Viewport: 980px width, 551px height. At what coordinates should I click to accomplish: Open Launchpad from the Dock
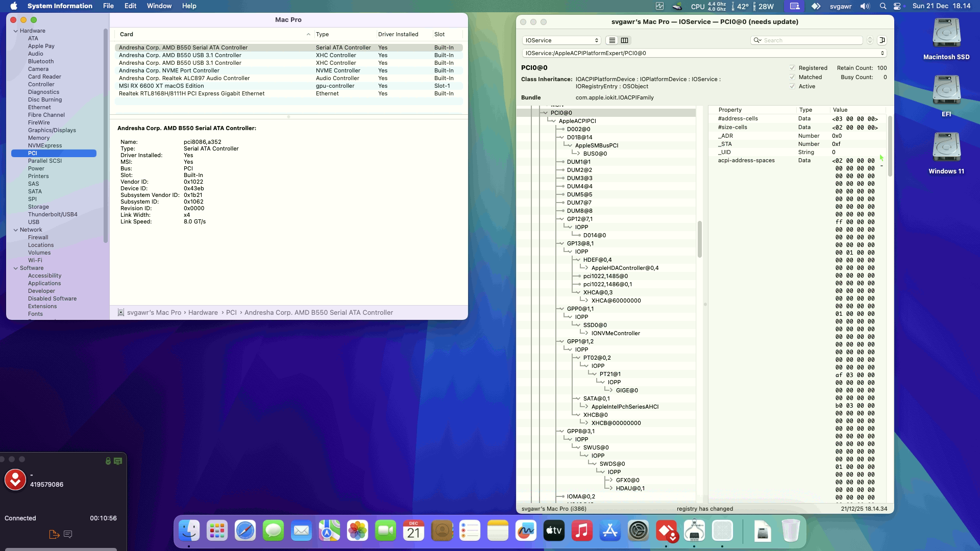click(x=217, y=531)
